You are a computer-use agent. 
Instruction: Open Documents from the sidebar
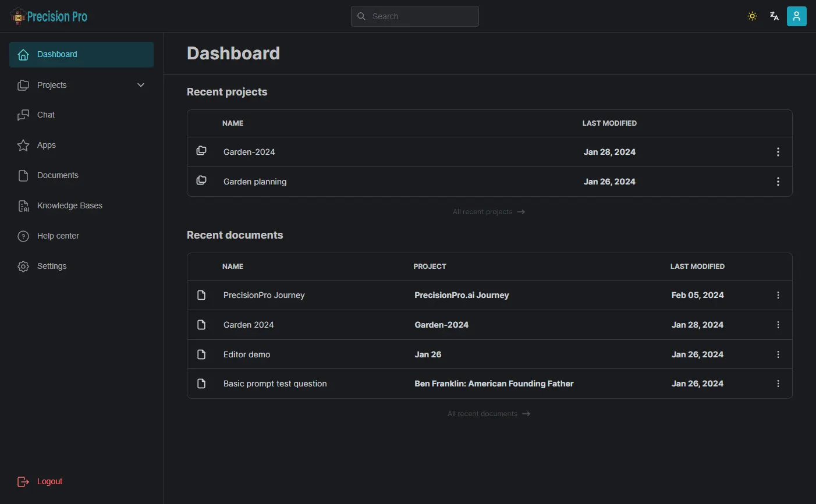(57, 176)
